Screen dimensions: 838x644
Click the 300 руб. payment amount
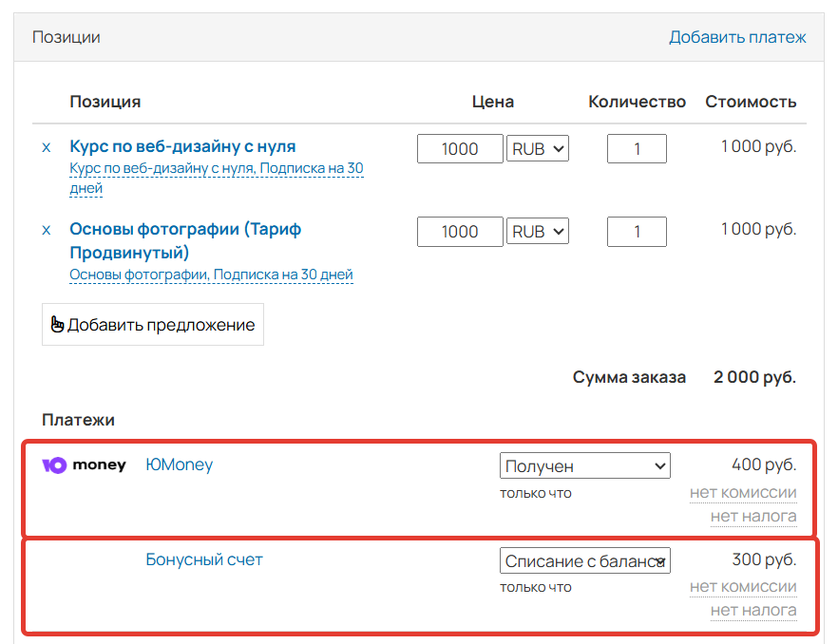tap(764, 559)
